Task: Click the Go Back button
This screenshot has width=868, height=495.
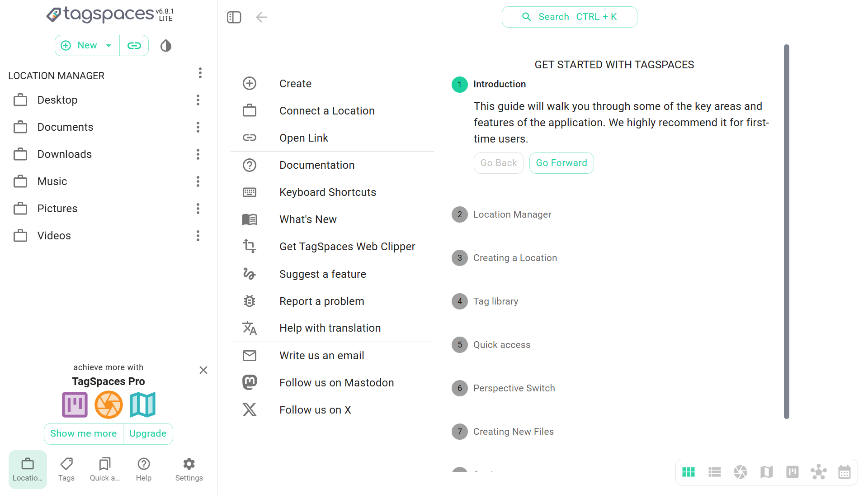Action: [499, 163]
